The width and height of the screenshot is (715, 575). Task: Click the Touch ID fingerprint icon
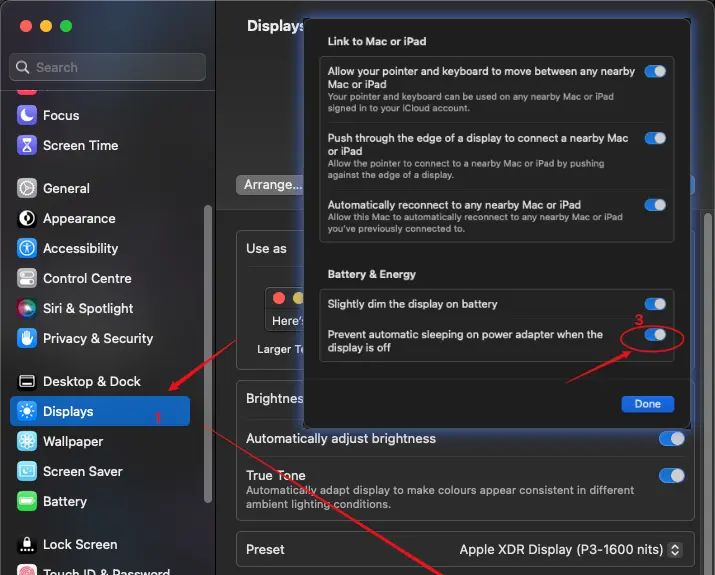27,570
